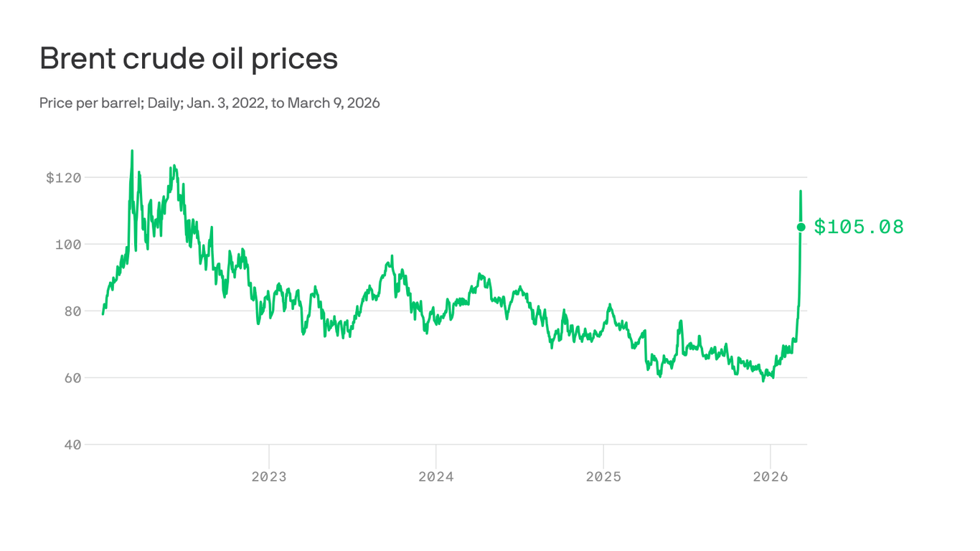Click the 2023 x-axis label
980x551 pixels.
pyautogui.click(x=269, y=476)
